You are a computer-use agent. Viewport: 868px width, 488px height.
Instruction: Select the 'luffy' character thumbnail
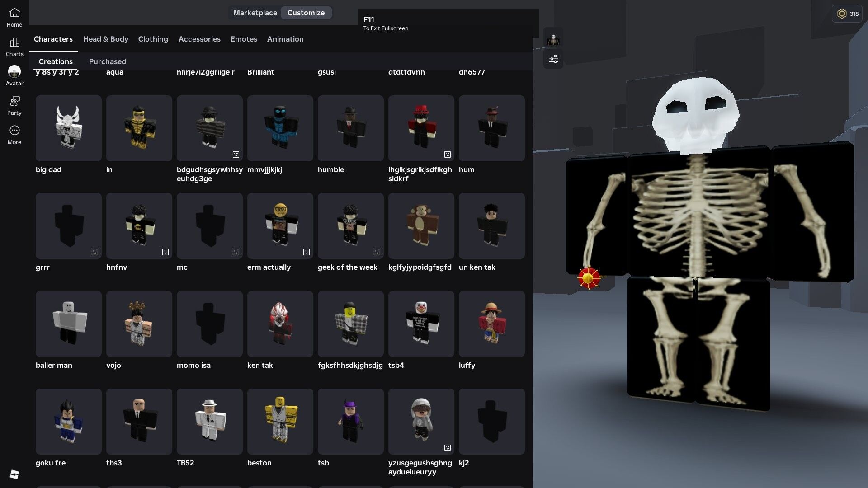(491, 324)
